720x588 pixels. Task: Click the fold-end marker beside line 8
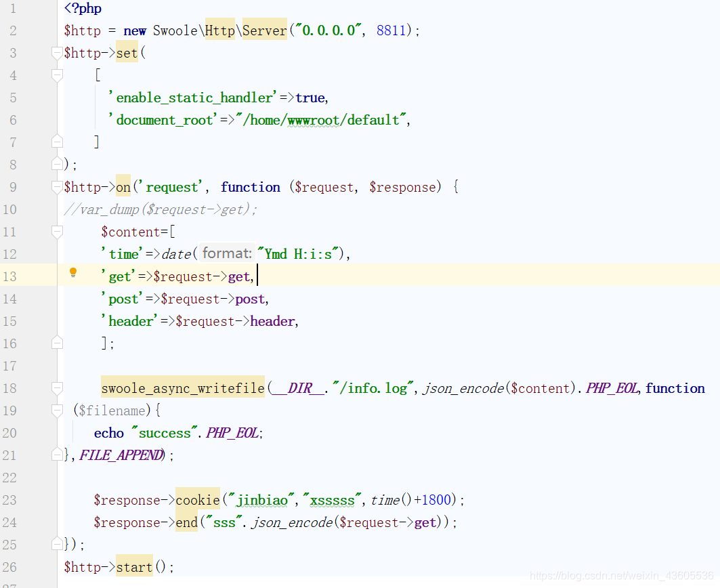[57, 165]
